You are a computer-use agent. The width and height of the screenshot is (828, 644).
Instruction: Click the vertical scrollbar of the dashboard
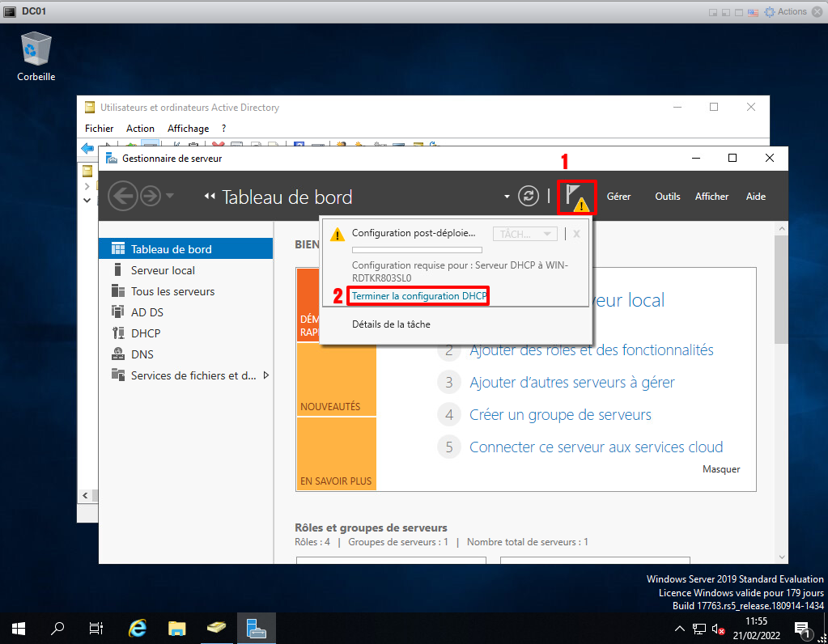pos(780,291)
